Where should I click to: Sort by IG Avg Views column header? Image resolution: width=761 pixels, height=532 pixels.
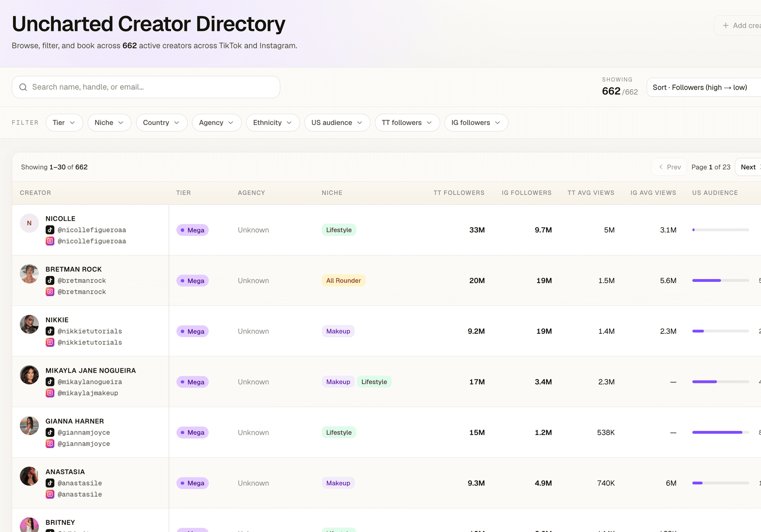(654, 193)
